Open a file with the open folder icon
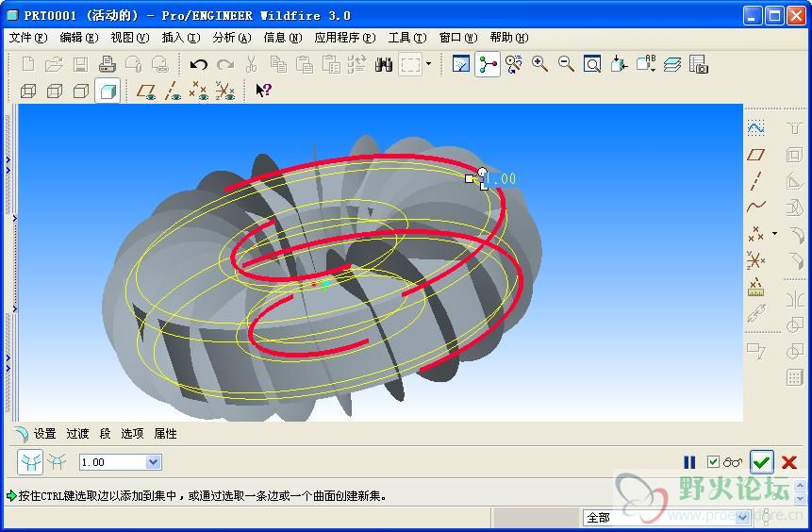 pos(54,64)
